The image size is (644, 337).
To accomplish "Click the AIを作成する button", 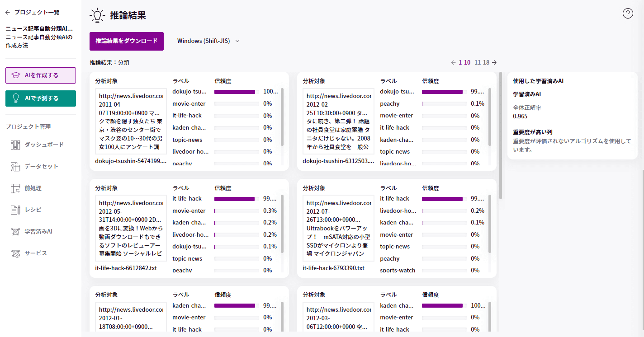I will [41, 75].
